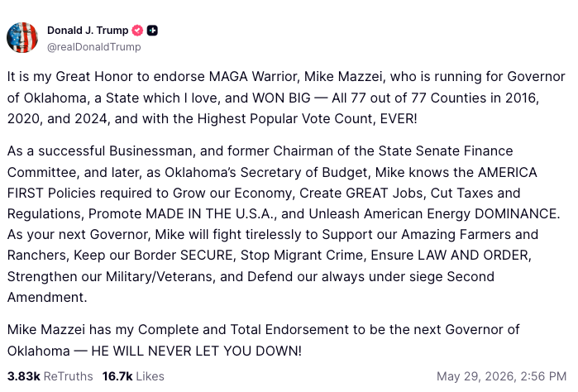Click the 'WON BIG' phrase
This screenshot has width=578, height=392.
click(x=282, y=98)
